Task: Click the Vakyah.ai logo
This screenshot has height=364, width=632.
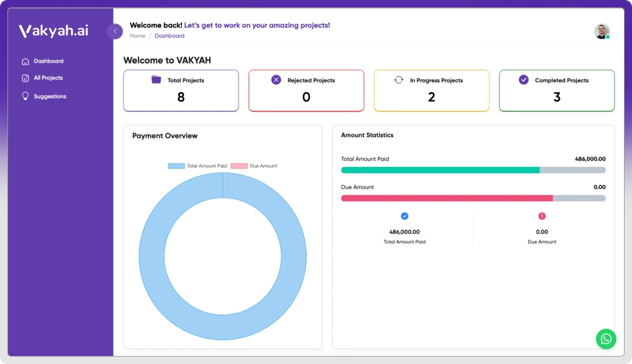Action: 54,31
